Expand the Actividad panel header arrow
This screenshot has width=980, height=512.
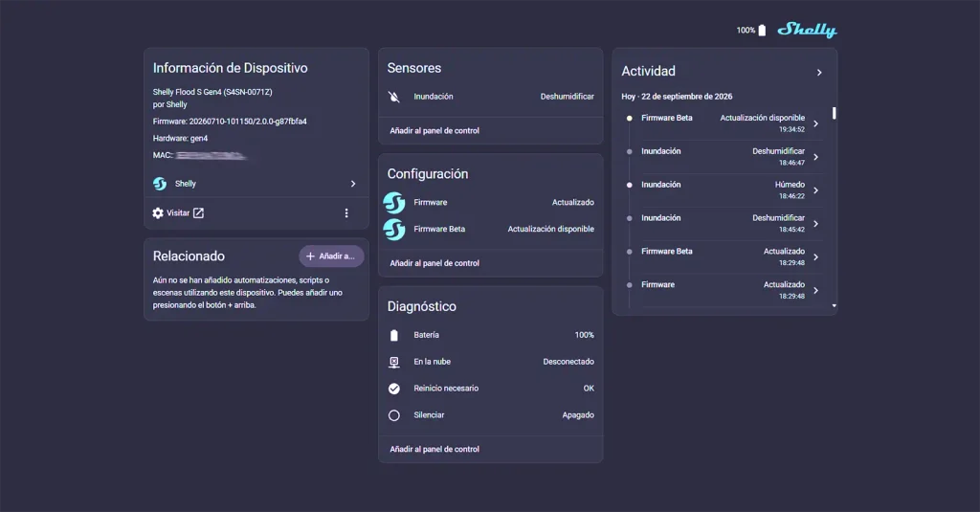click(x=819, y=73)
